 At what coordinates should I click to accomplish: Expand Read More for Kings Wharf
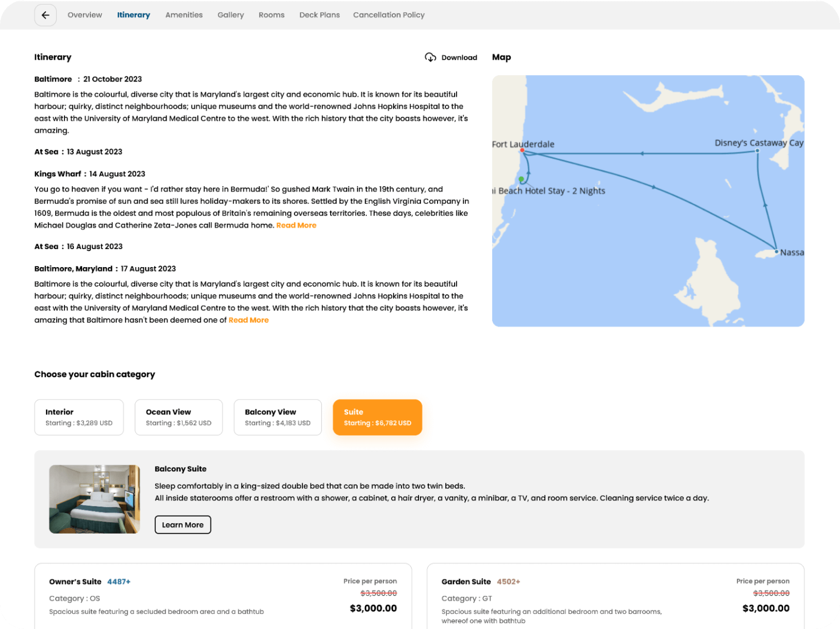click(x=296, y=225)
